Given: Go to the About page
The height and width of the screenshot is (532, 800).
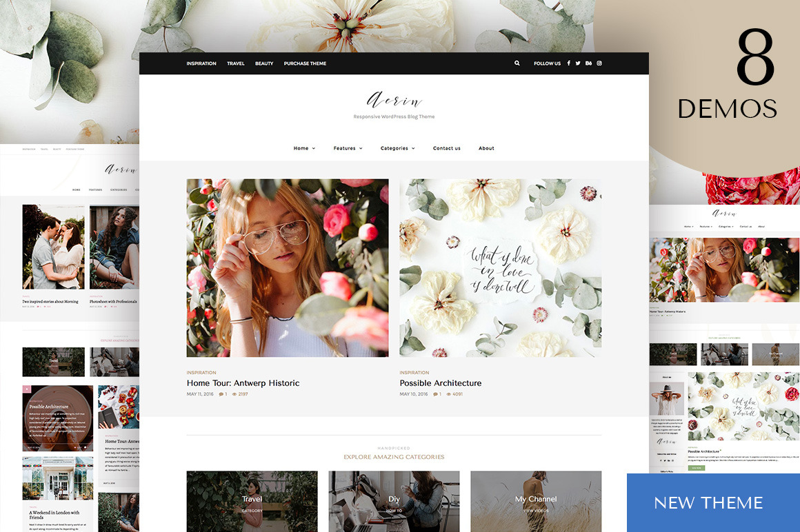Looking at the screenshot, I should pos(486,148).
